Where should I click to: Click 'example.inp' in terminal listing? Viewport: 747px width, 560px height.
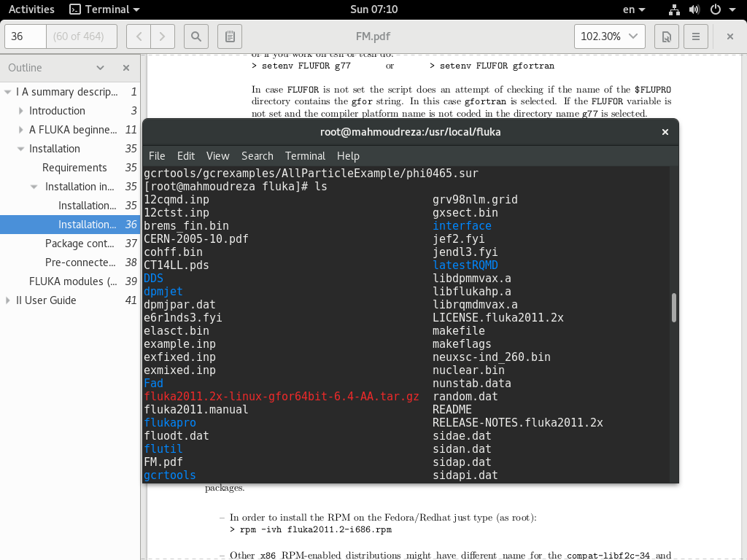(179, 344)
